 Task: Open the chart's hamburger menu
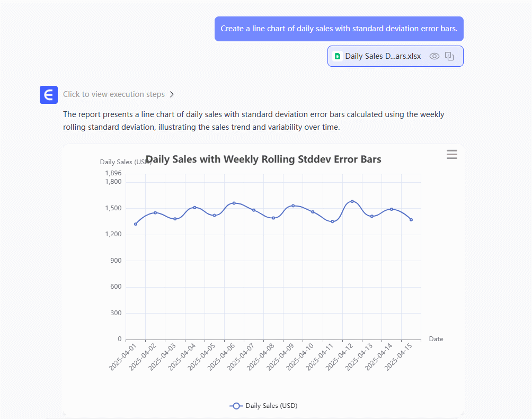(x=451, y=154)
